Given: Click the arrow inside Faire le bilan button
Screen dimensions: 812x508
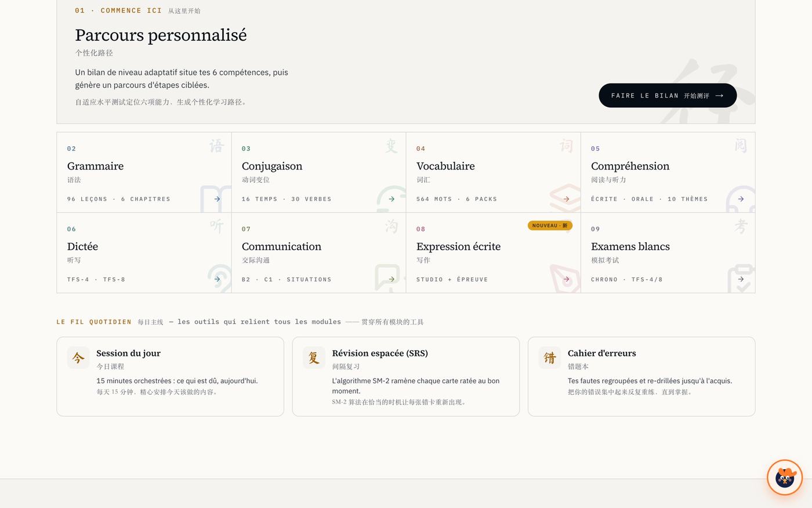Looking at the screenshot, I should [x=719, y=96].
